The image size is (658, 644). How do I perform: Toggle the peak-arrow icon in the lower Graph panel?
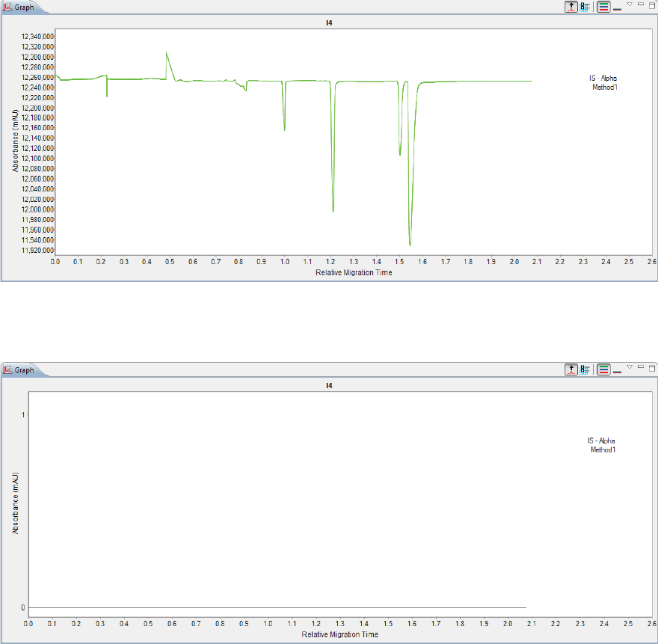(x=571, y=369)
